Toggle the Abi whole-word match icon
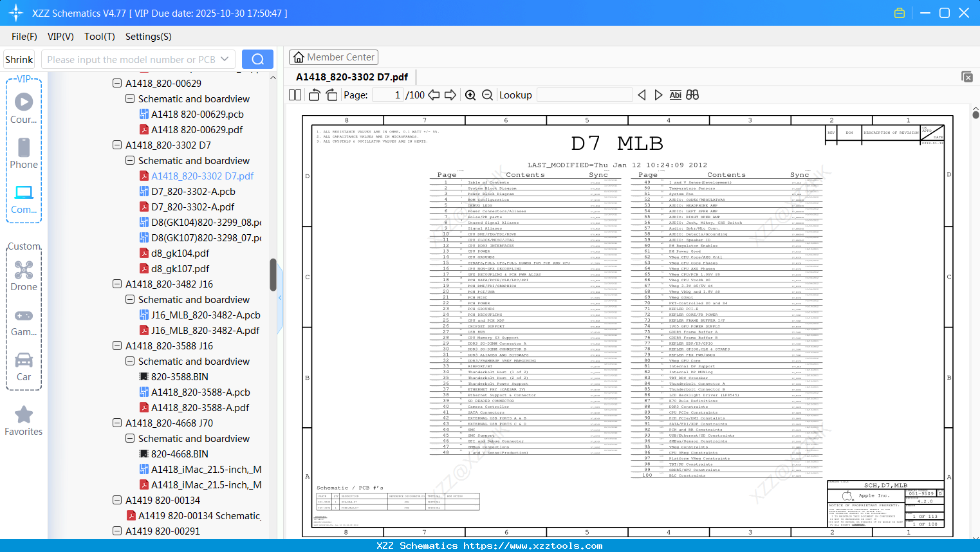 (x=675, y=95)
